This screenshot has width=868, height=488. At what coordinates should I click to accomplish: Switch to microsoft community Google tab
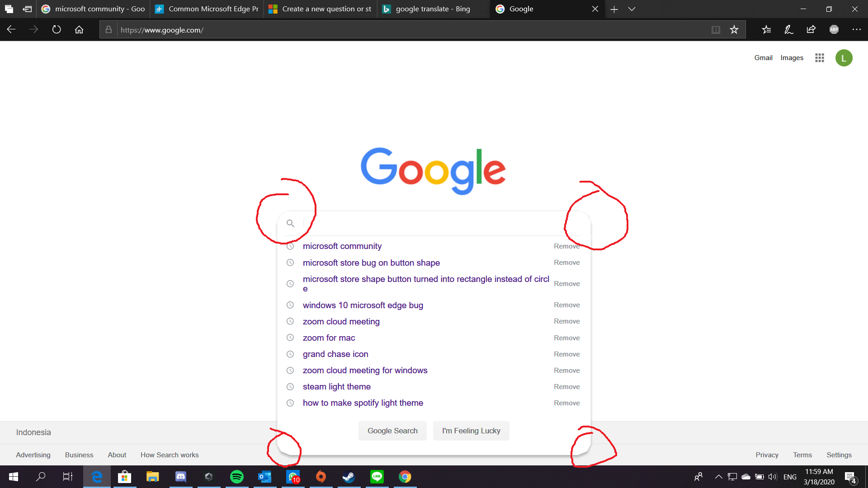93,9
